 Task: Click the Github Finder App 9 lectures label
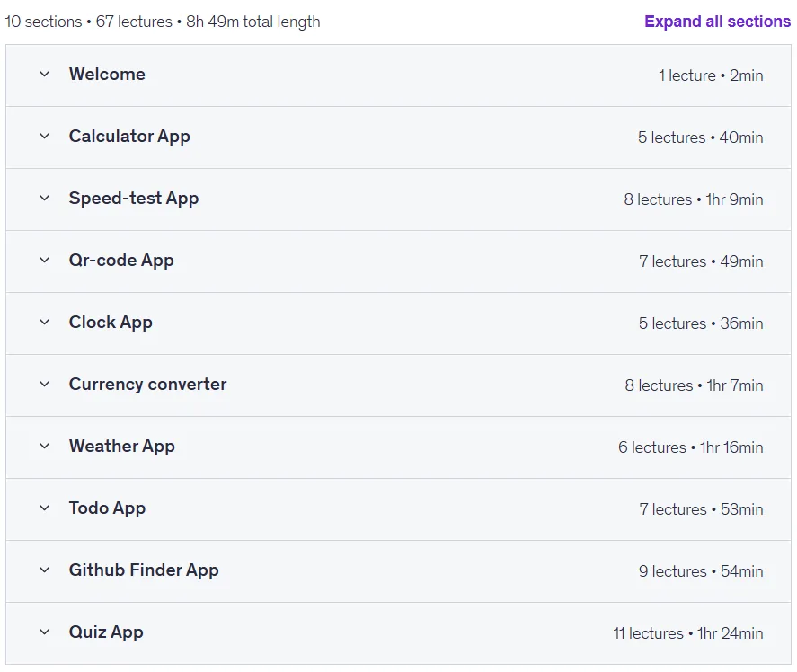pyautogui.click(x=672, y=571)
